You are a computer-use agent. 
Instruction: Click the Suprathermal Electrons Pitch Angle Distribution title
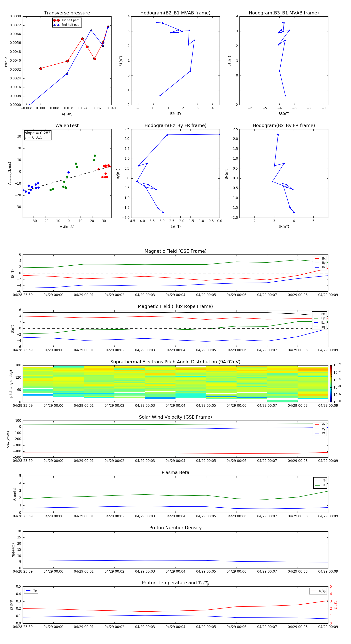click(175, 362)
